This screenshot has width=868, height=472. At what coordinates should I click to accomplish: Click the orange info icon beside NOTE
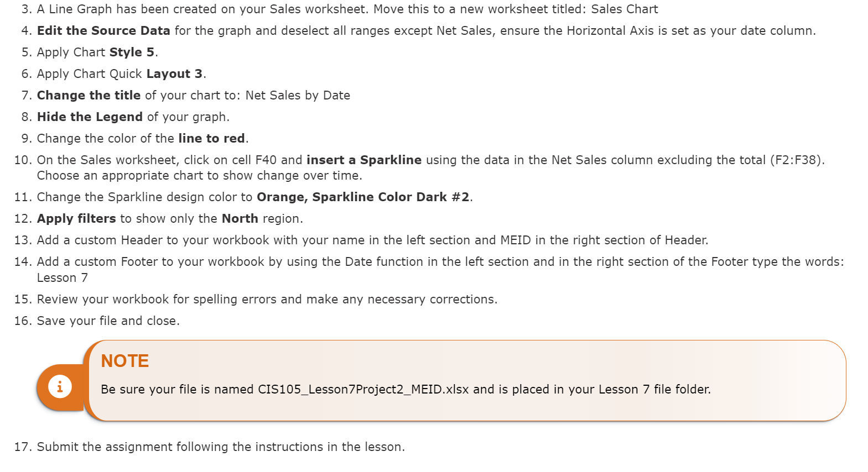click(x=60, y=386)
